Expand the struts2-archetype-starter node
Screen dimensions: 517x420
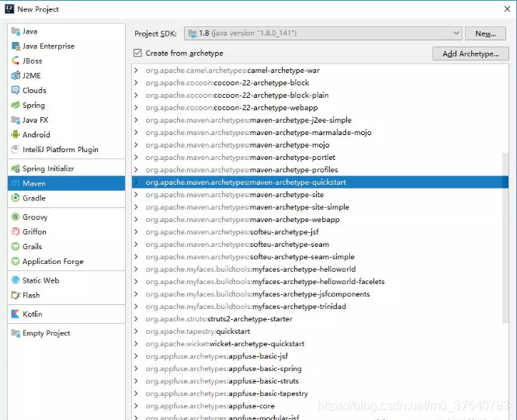[x=136, y=319]
